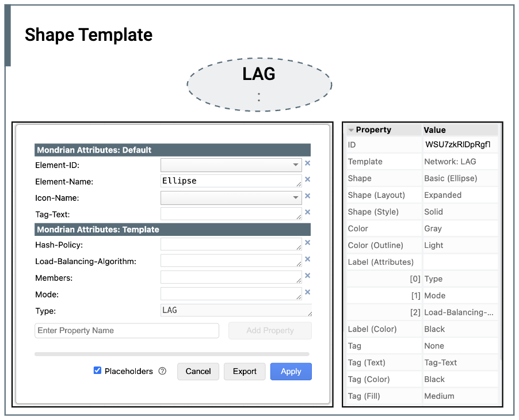Open the Placeholders help question-mark icon
This screenshot has width=519, height=420.
(x=162, y=371)
